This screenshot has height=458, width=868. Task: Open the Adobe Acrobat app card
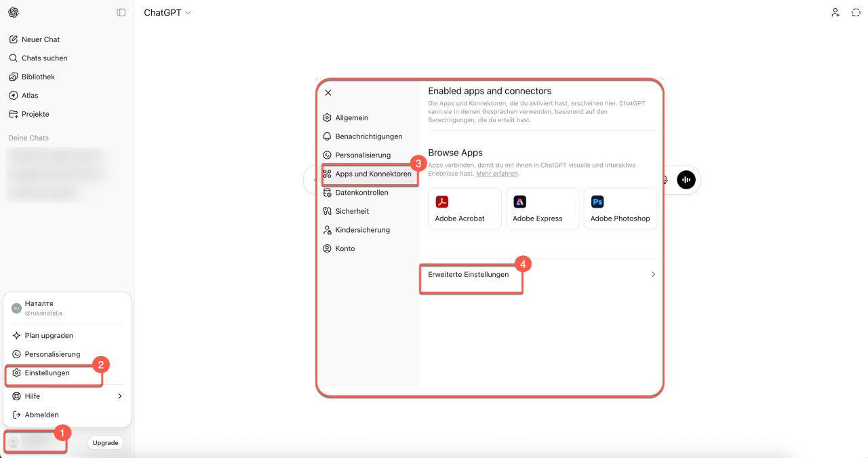coord(465,208)
